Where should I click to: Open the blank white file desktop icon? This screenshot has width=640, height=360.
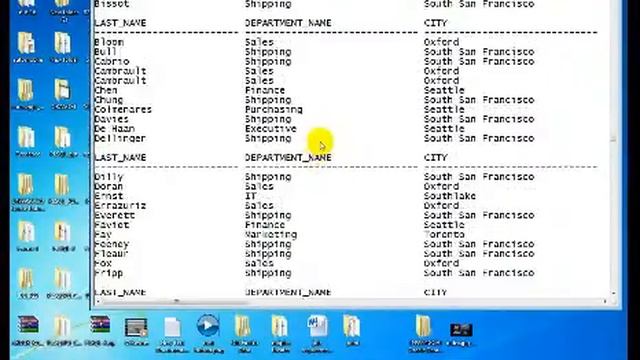[x=172, y=327]
